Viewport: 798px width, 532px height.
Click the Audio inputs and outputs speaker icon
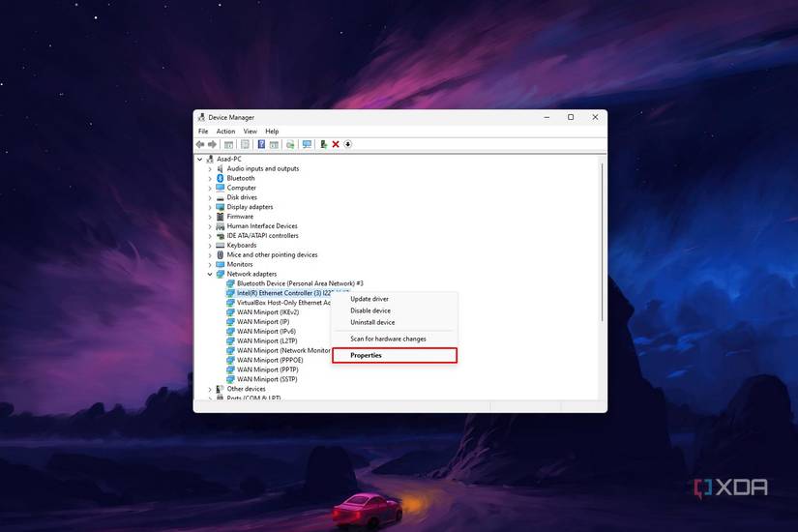click(220, 168)
